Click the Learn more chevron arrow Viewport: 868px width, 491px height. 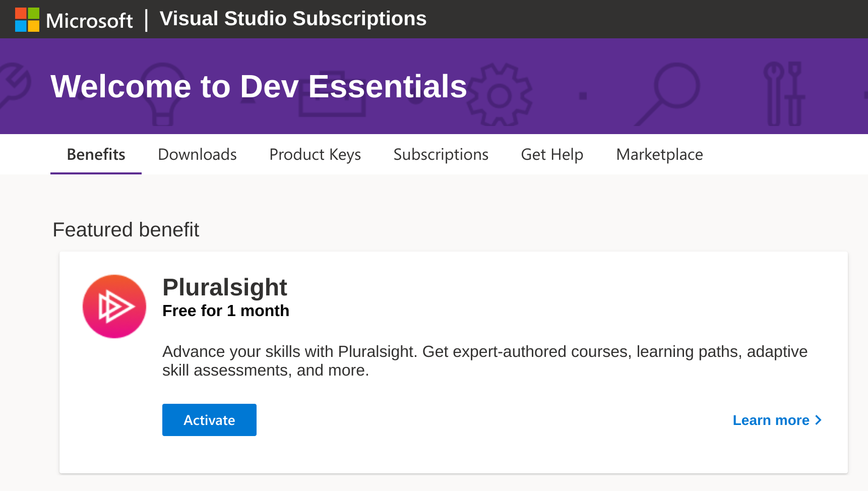[x=819, y=420]
